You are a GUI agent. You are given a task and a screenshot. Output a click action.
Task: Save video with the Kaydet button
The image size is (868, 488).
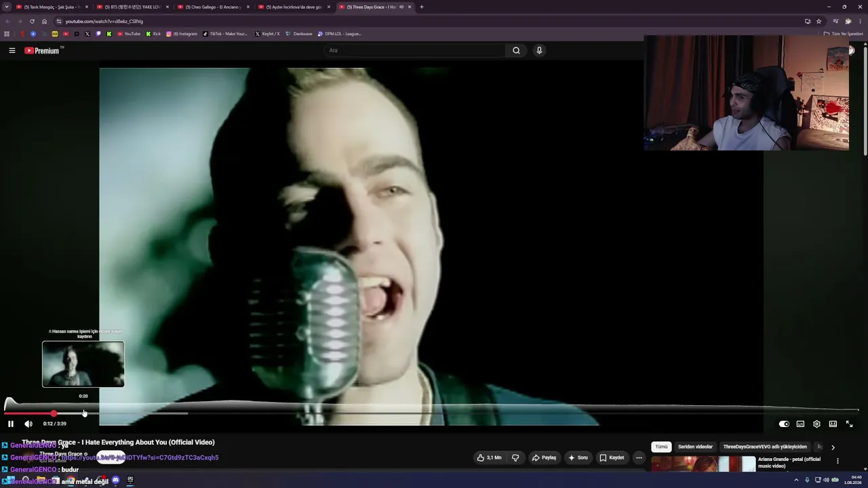(x=612, y=457)
